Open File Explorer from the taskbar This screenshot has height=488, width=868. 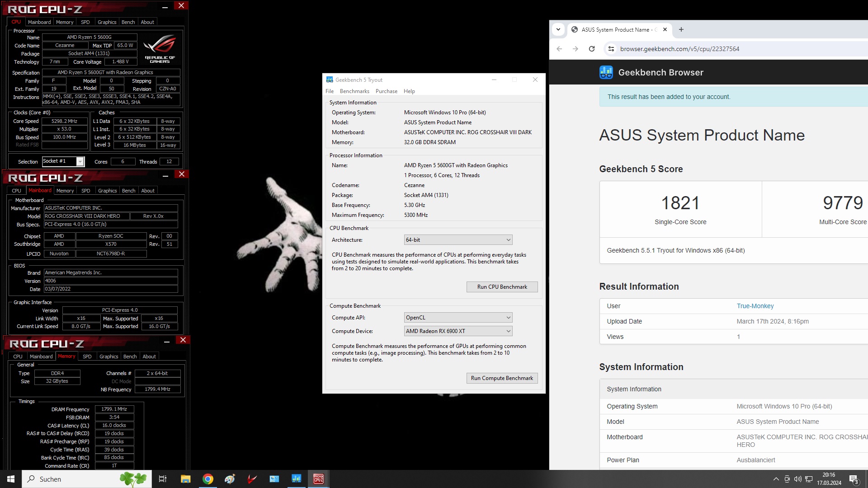185,479
